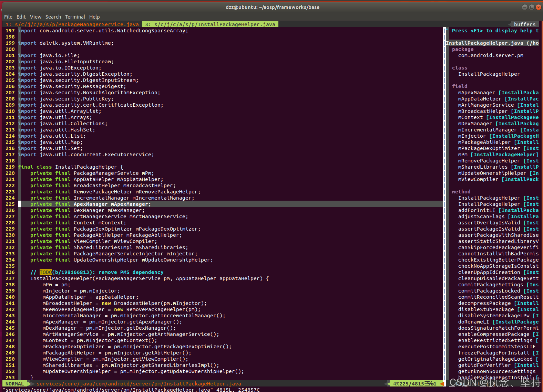
Task: Close the terminal window
Action: point(539,7)
